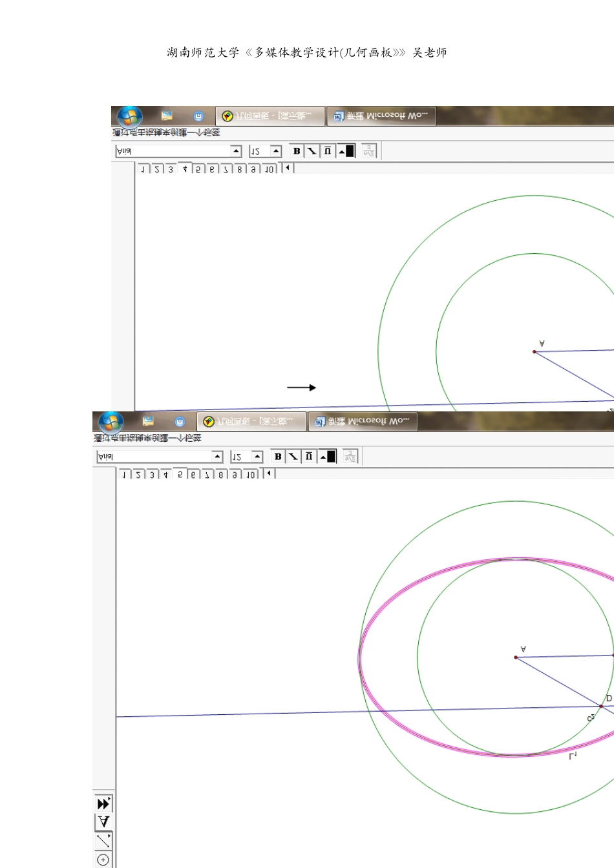
Task: Click the Windows Start orb in the pink-ellipse window
Action: coord(111,422)
